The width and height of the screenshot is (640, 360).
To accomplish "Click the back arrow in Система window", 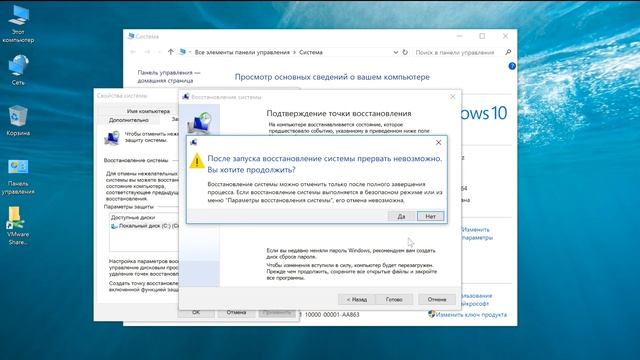I will tap(133, 52).
